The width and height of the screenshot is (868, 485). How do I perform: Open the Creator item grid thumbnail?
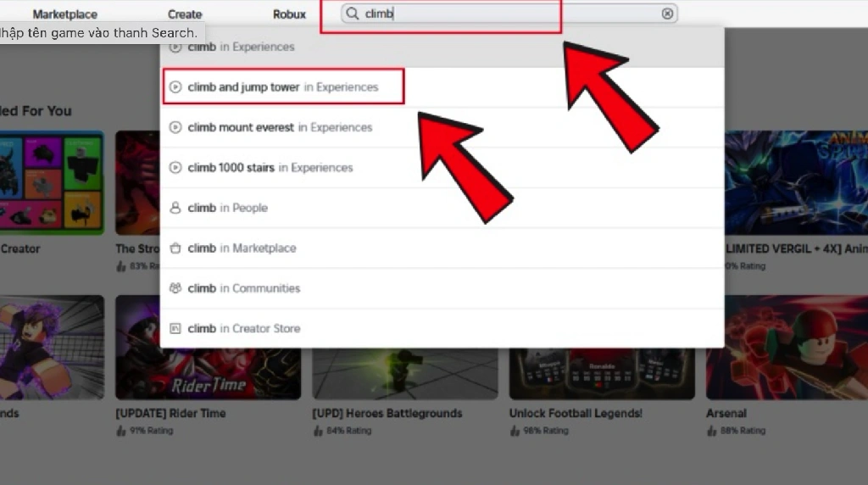point(52,182)
